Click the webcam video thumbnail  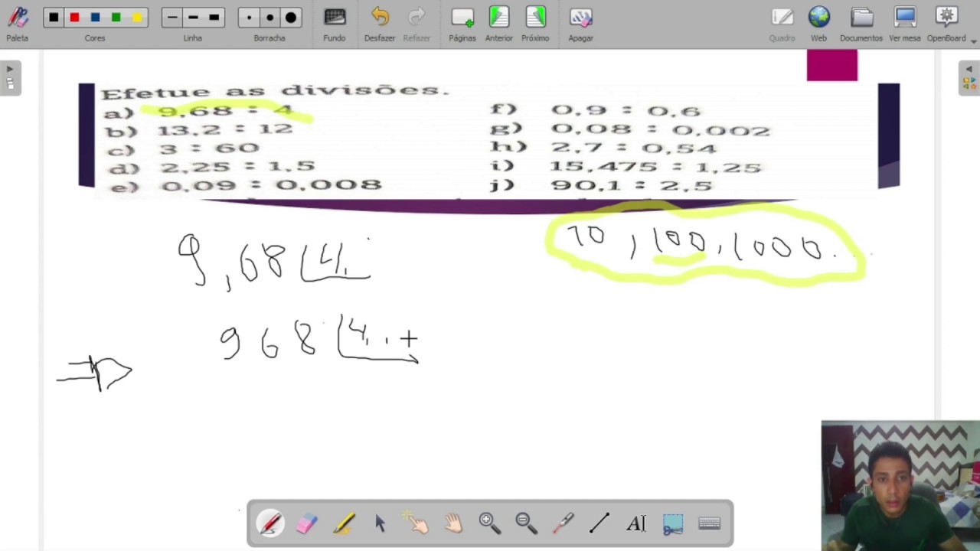click(x=900, y=486)
